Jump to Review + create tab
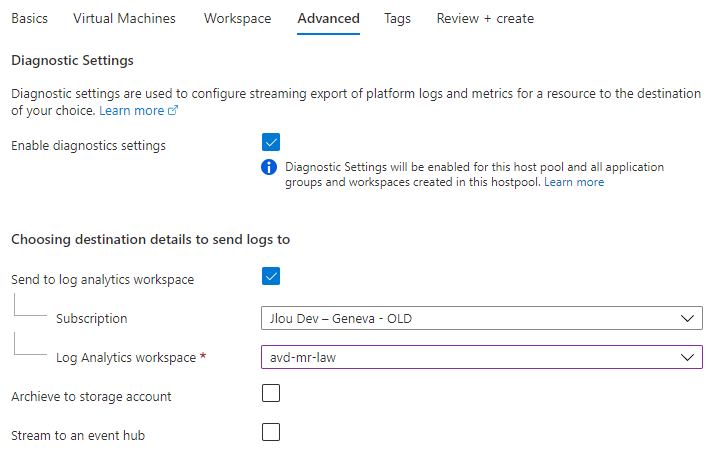This screenshot has height=464, width=724. click(485, 18)
